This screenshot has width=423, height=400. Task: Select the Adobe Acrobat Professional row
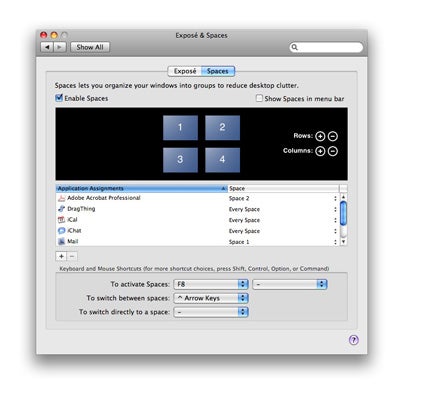click(198, 198)
